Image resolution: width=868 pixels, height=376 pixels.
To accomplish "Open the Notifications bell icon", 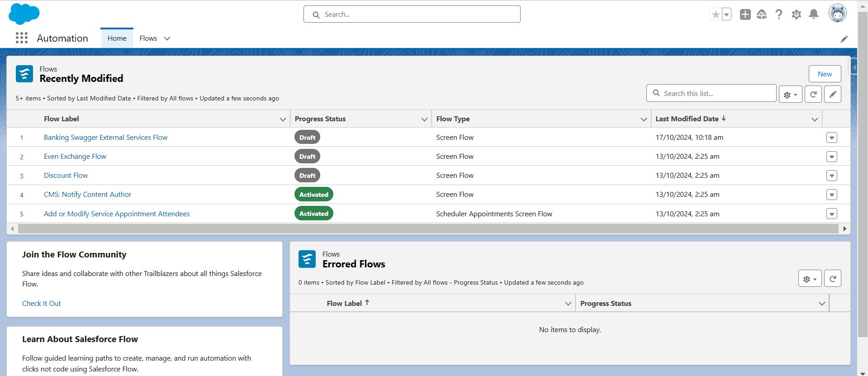I will (x=814, y=14).
